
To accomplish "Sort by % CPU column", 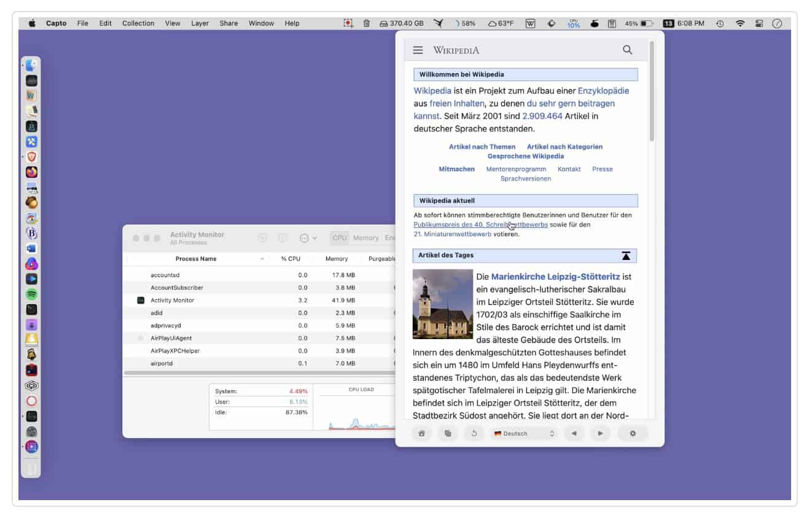I will pos(291,259).
